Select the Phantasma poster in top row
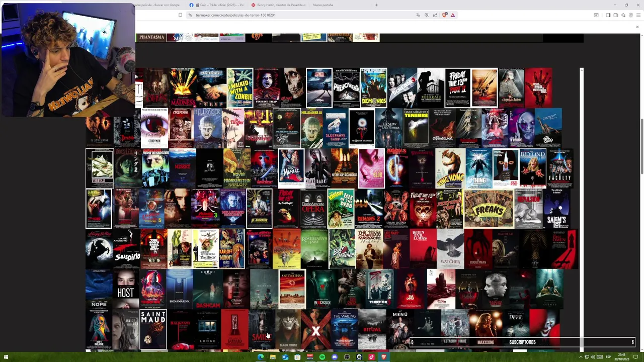644x362 pixels. pos(151,38)
